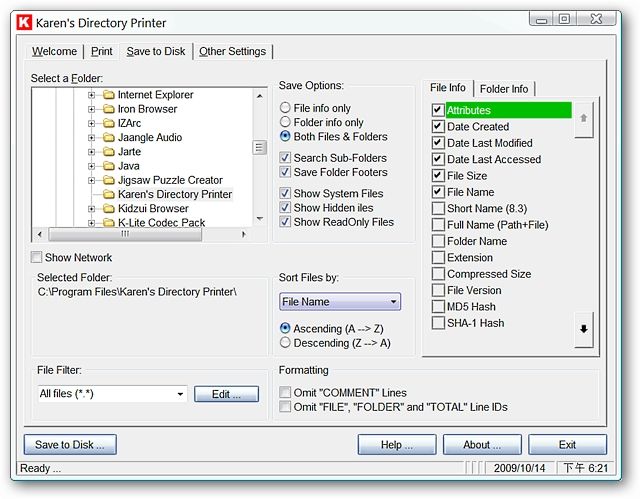This screenshot has height=499, width=640.
Task: Select File info only option
Action: 285,108
